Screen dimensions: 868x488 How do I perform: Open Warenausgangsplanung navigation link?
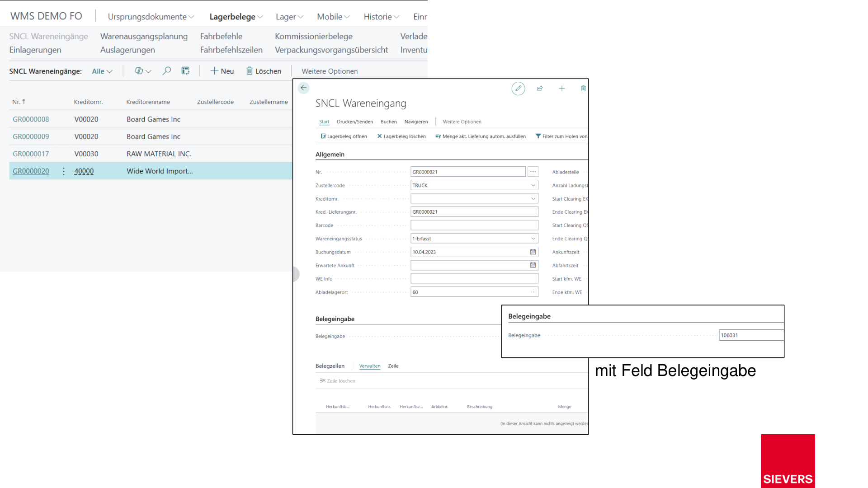click(144, 36)
